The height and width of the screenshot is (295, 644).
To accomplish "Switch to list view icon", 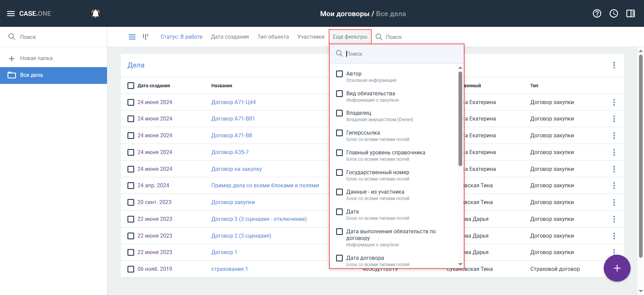I will point(132,37).
